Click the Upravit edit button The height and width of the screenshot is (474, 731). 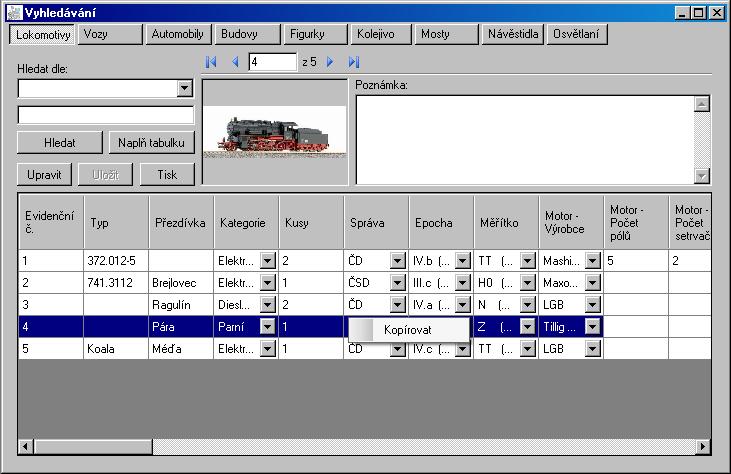point(44,174)
